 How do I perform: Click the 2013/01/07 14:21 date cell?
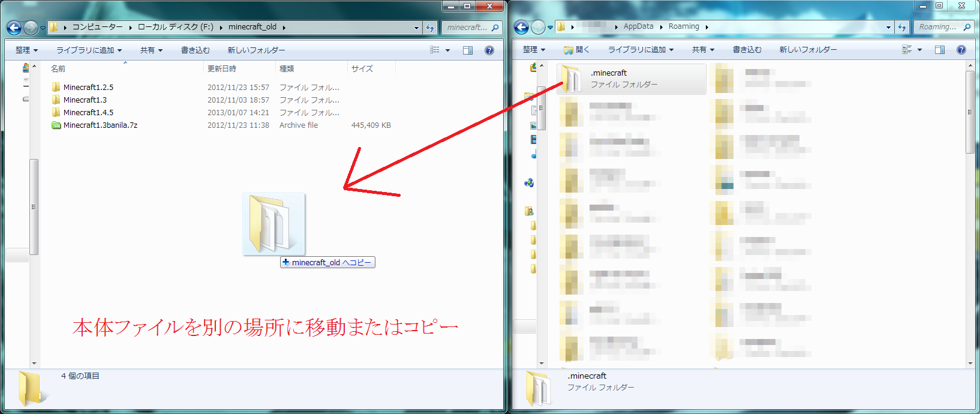pos(238,112)
